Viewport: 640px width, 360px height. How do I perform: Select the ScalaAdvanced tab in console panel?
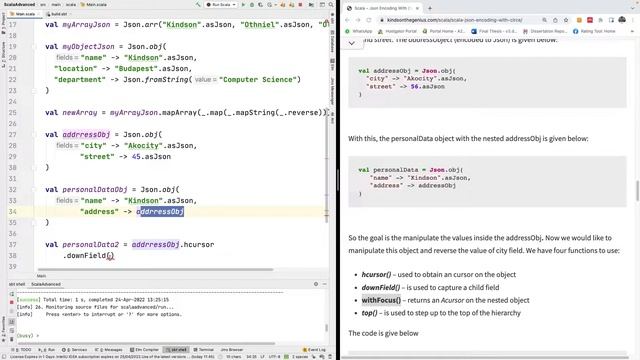46,284
